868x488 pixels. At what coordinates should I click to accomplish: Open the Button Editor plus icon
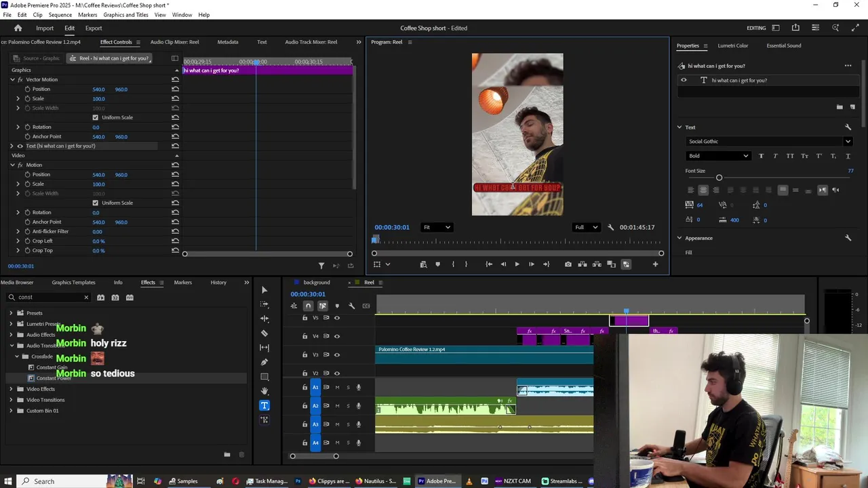tap(655, 264)
